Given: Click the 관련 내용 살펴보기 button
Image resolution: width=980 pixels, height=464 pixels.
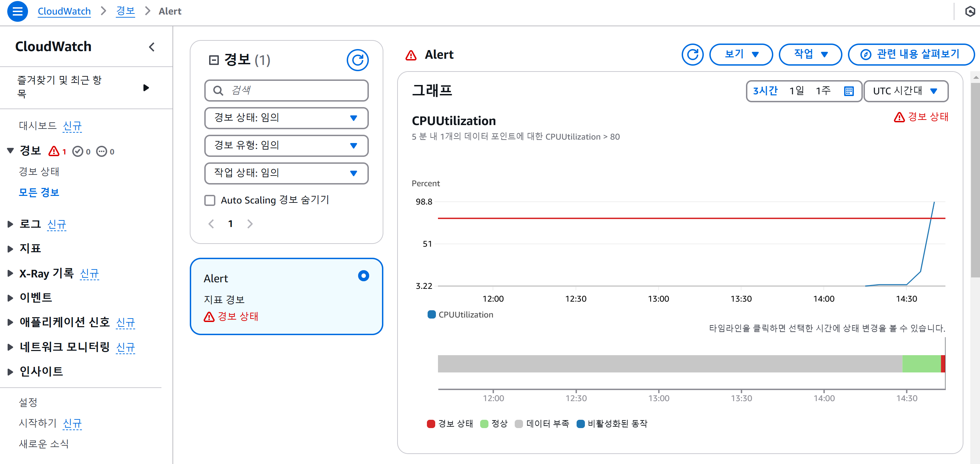Looking at the screenshot, I should point(911,55).
